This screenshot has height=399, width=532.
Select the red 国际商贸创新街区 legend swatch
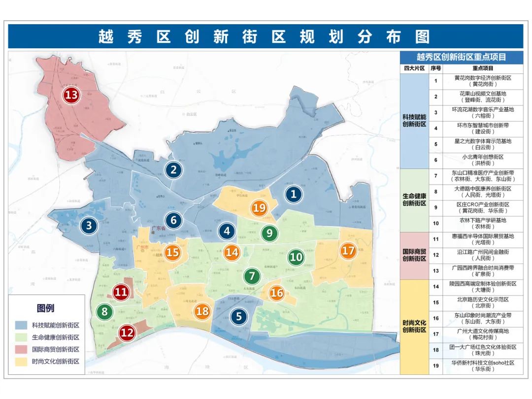[21, 349]
